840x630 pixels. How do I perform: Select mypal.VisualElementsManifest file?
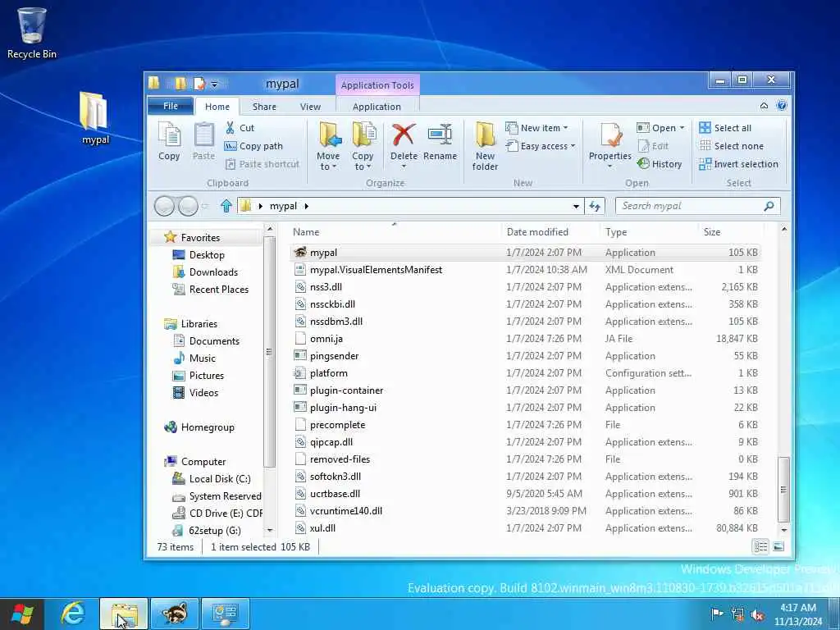tap(526, 269)
